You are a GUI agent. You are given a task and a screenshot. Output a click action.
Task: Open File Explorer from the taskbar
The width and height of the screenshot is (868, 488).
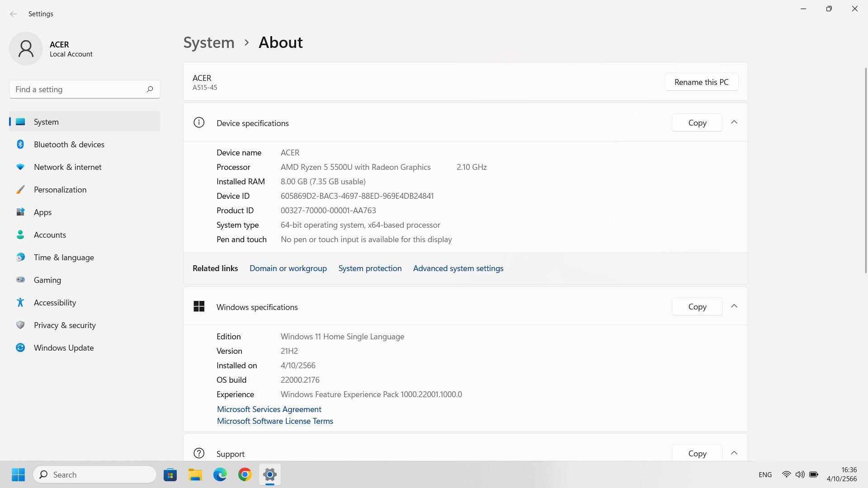(x=195, y=474)
